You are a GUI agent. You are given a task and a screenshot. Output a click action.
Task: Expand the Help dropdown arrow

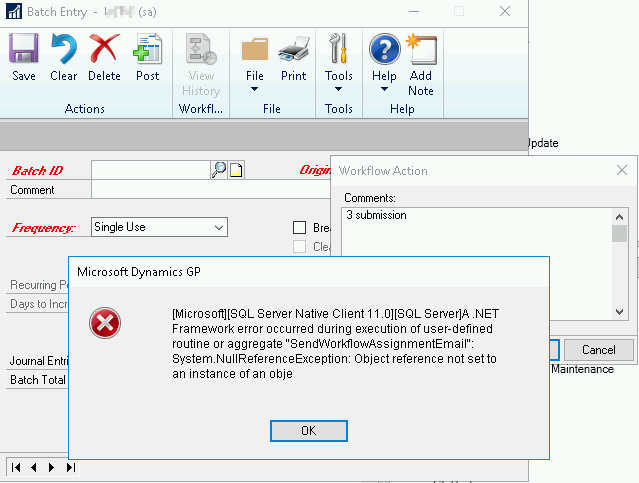pos(384,89)
